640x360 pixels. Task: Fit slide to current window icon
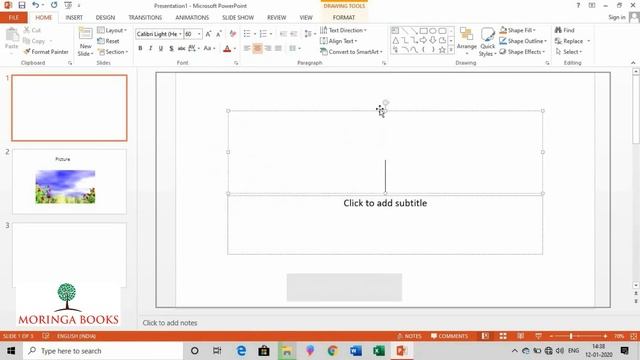(633, 336)
